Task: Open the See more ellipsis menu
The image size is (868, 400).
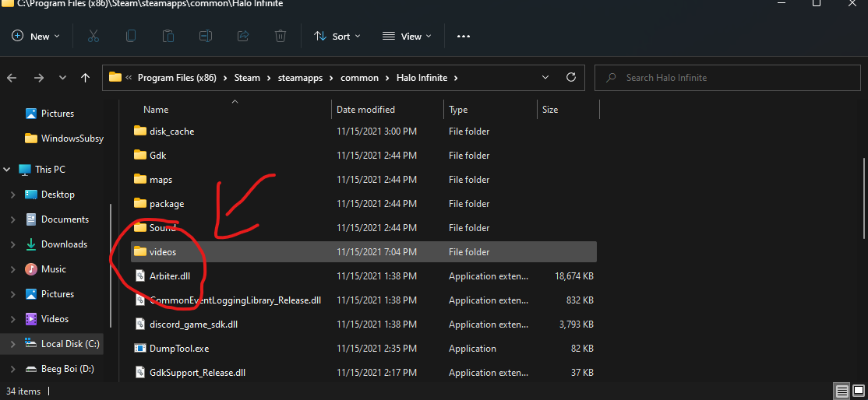Action: pyautogui.click(x=463, y=36)
